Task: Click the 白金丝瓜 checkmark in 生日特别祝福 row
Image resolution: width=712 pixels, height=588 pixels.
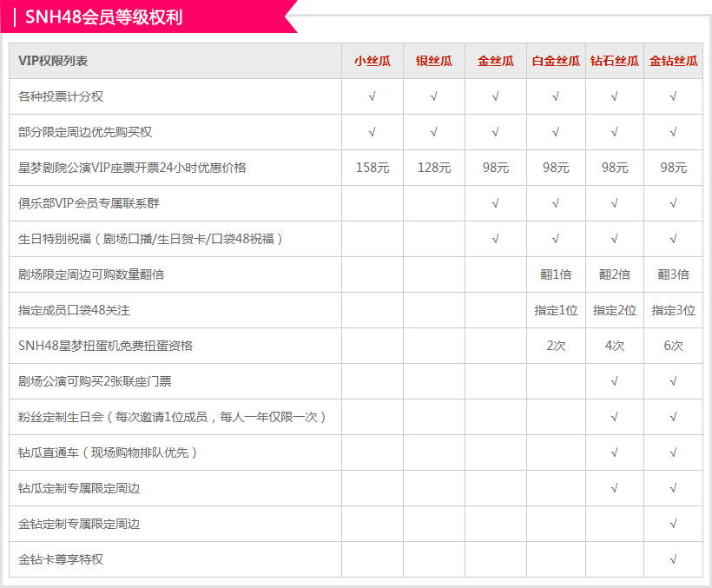Action: 556,239
